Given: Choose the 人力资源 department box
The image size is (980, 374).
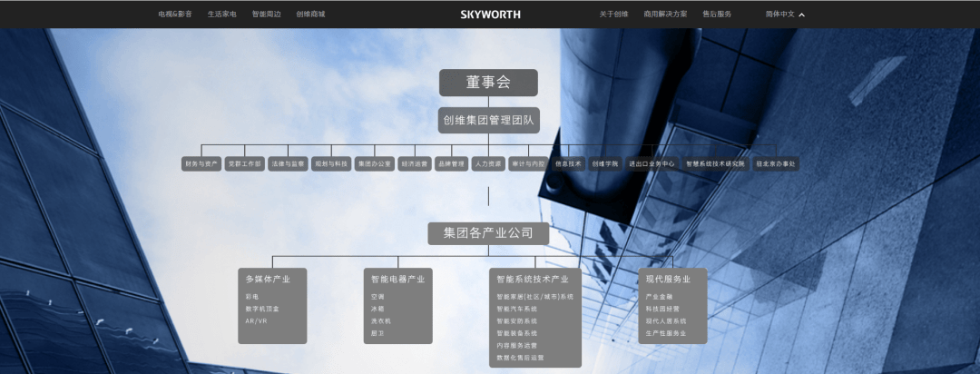Looking at the screenshot, I should (x=488, y=164).
